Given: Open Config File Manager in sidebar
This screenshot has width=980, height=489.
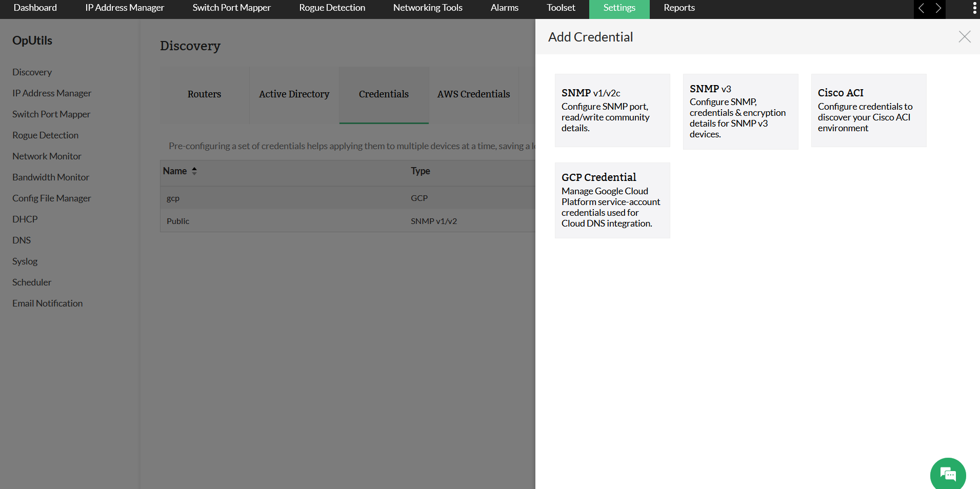Looking at the screenshot, I should [x=52, y=198].
